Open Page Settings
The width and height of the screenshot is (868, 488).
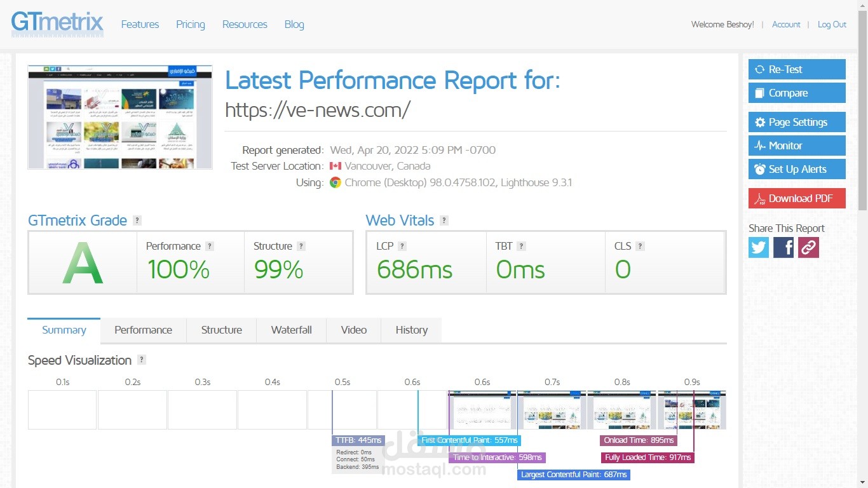(797, 122)
